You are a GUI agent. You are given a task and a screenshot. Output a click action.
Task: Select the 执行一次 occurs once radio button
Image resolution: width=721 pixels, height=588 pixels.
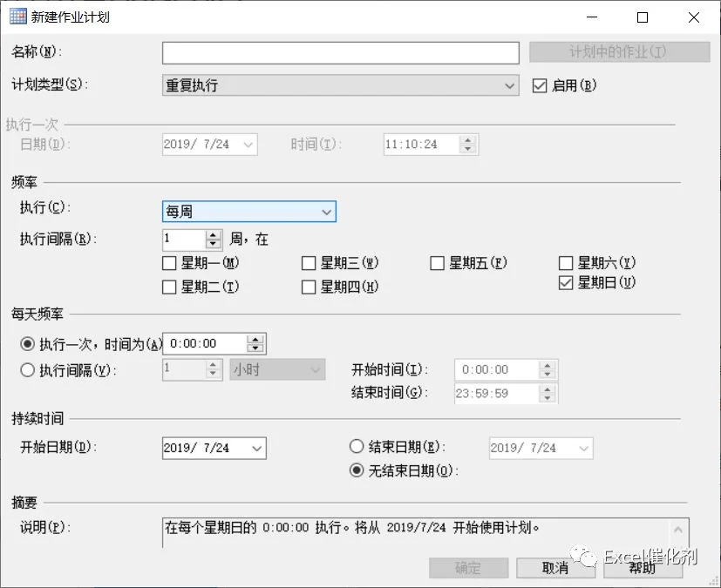tap(28, 343)
